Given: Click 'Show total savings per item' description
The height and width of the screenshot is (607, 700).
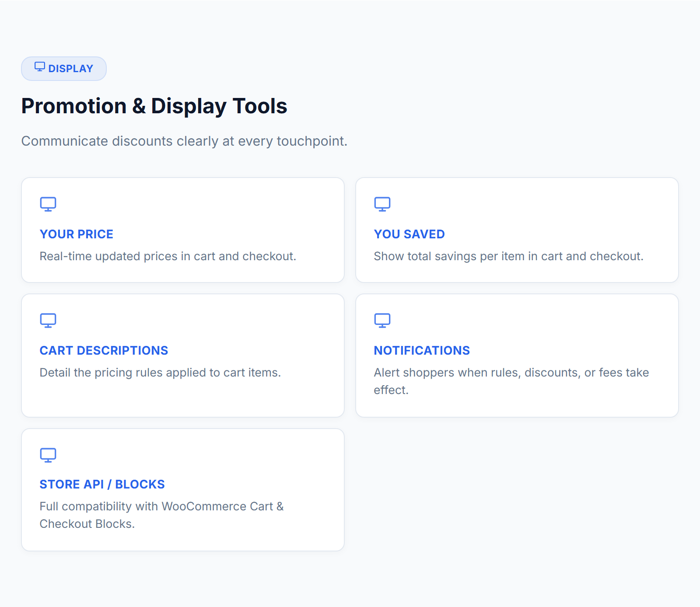Looking at the screenshot, I should [x=509, y=256].
